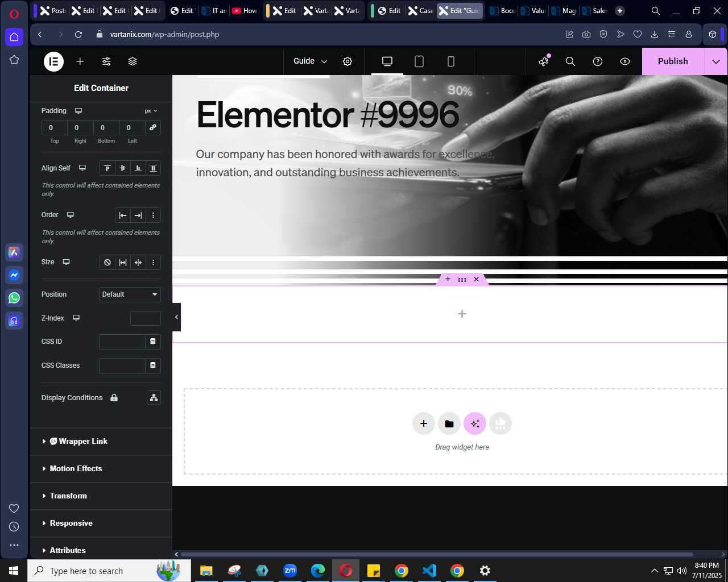Set Align Self to center
The height and width of the screenshot is (582, 728).
tap(122, 168)
